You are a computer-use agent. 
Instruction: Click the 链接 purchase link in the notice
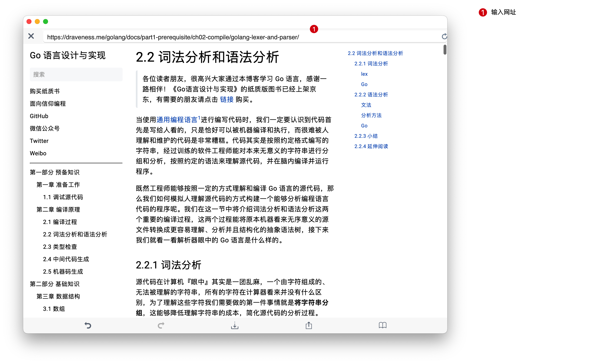(x=227, y=99)
